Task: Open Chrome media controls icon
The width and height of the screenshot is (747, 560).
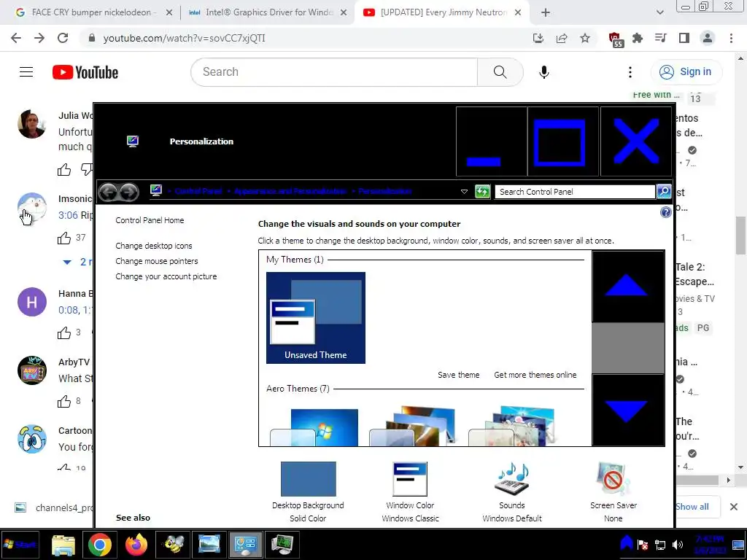Action: (661, 38)
